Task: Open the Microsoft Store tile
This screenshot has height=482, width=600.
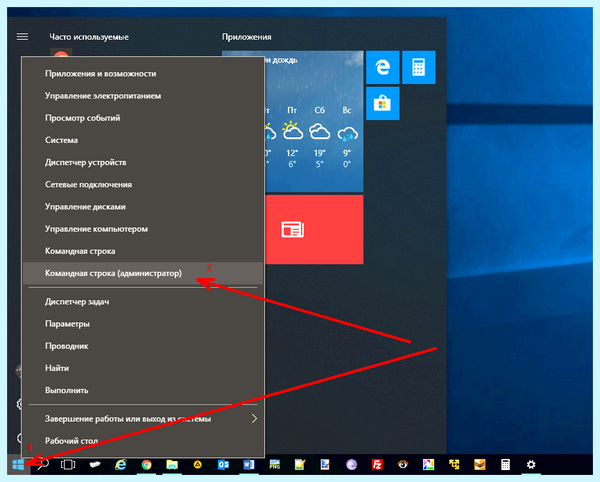Action: click(383, 103)
